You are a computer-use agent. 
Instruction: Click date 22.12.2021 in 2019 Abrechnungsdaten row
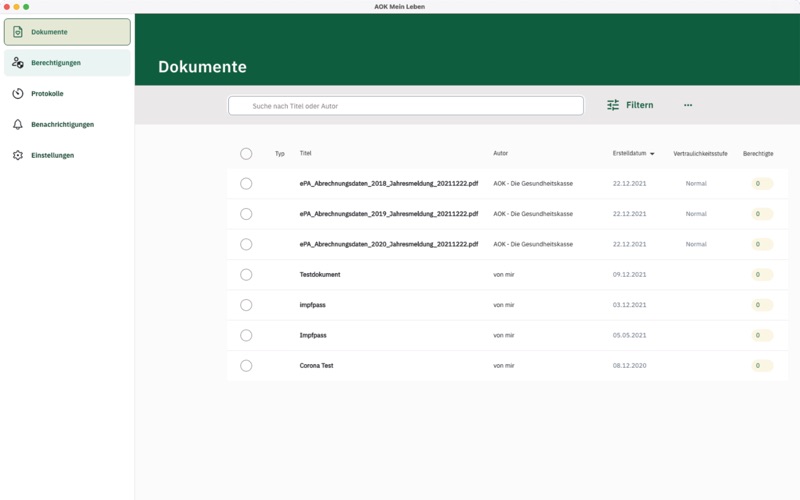click(629, 214)
